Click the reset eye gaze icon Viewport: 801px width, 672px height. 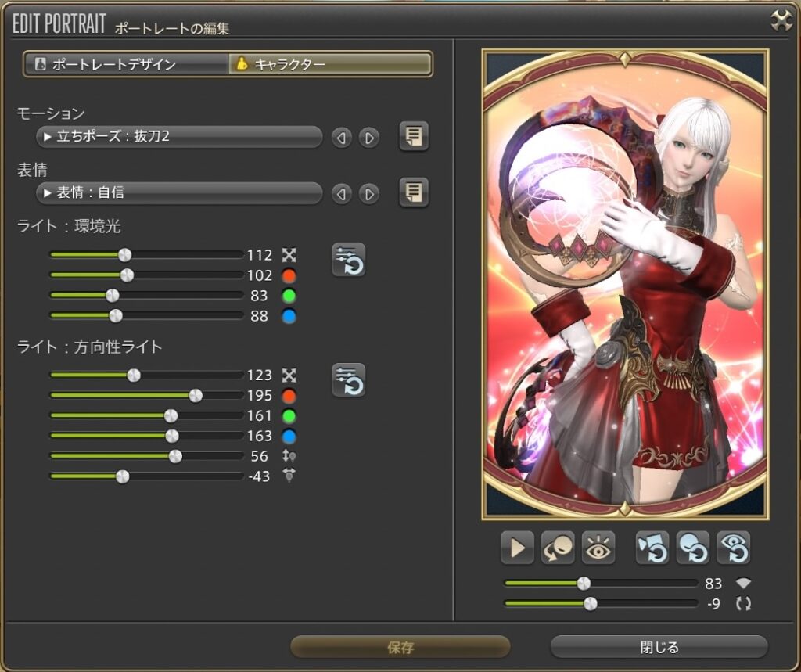point(733,548)
